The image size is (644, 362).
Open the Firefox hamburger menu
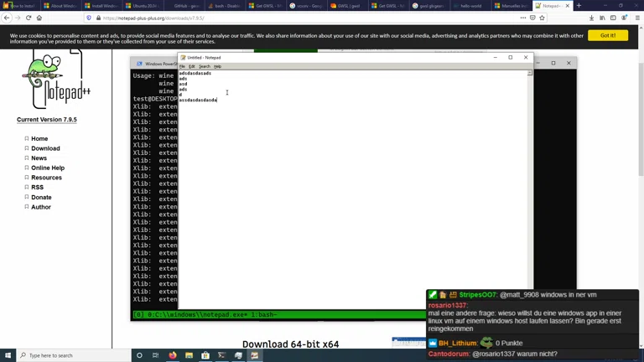[637, 18]
